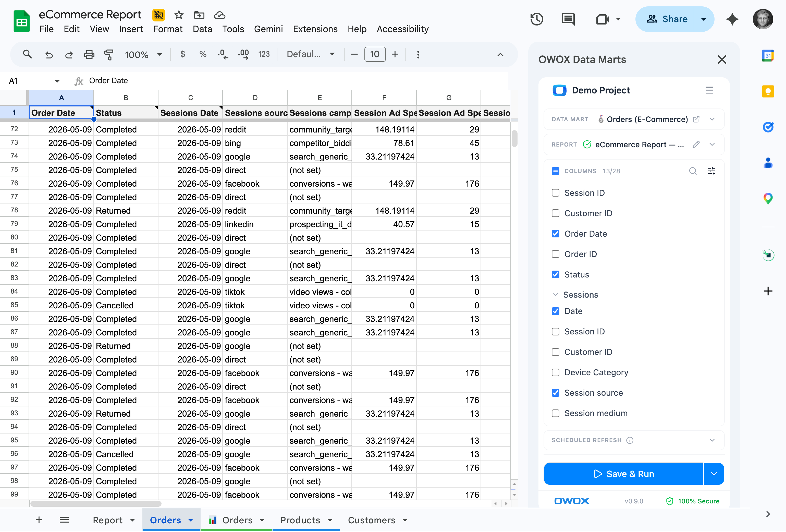Click the undo arrow in toolbar

point(49,54)
